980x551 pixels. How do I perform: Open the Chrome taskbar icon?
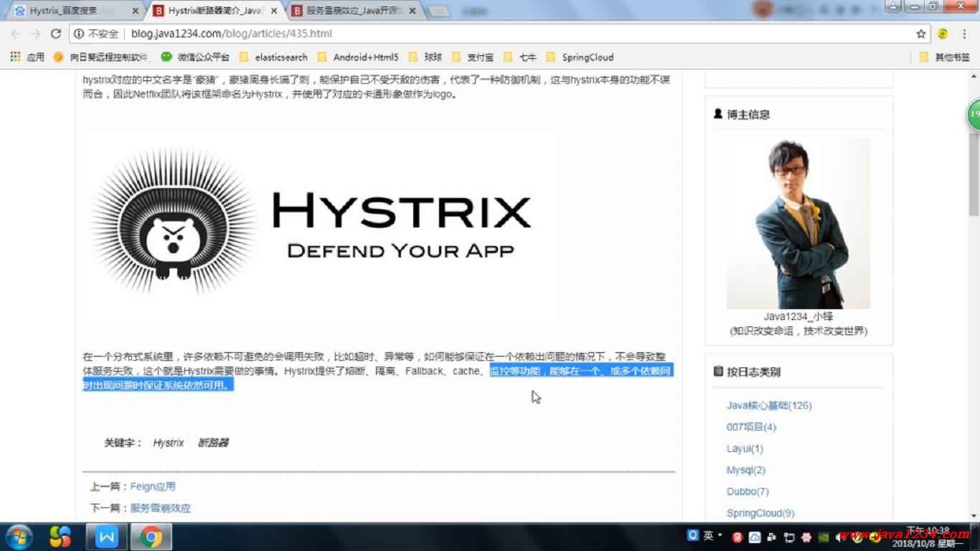point(151,537)
